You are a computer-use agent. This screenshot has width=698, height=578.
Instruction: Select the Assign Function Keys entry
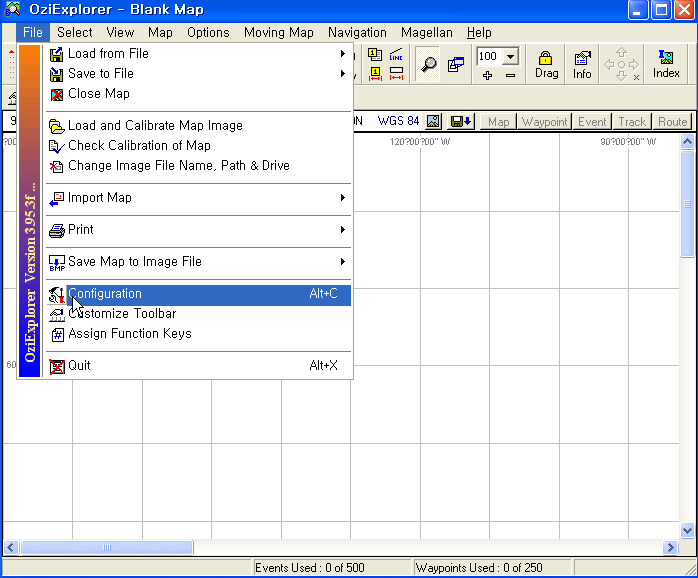[199, 334]
